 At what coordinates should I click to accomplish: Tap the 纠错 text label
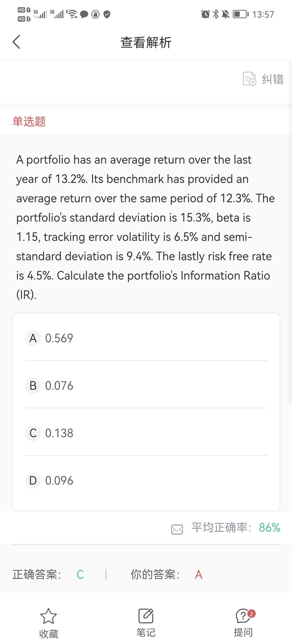(272, 79)
